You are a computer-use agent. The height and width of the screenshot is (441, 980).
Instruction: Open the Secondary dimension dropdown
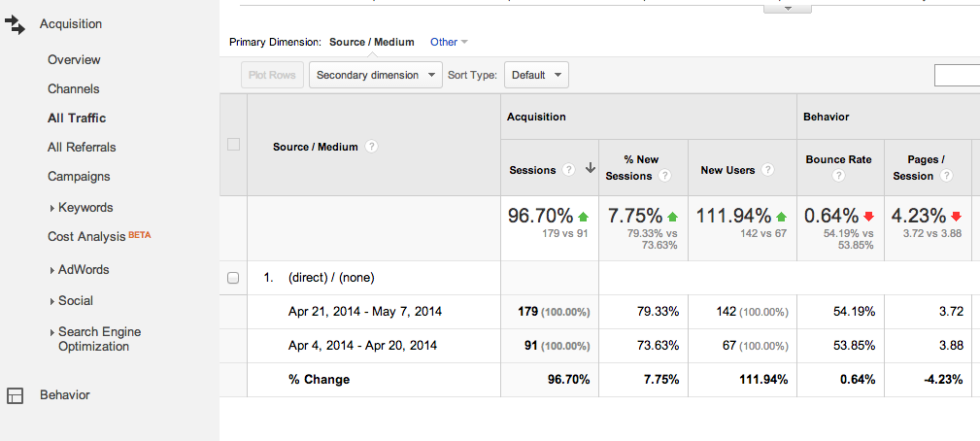coord(375,75)
